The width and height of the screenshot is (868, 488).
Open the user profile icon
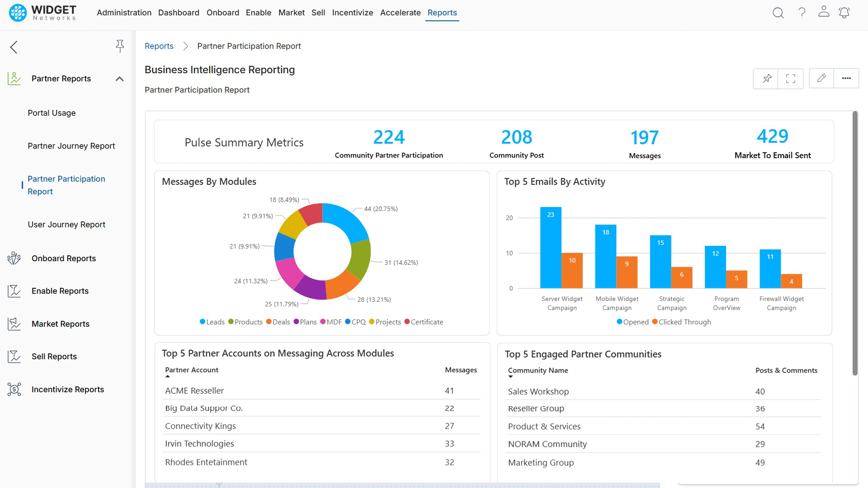(824, 12)
